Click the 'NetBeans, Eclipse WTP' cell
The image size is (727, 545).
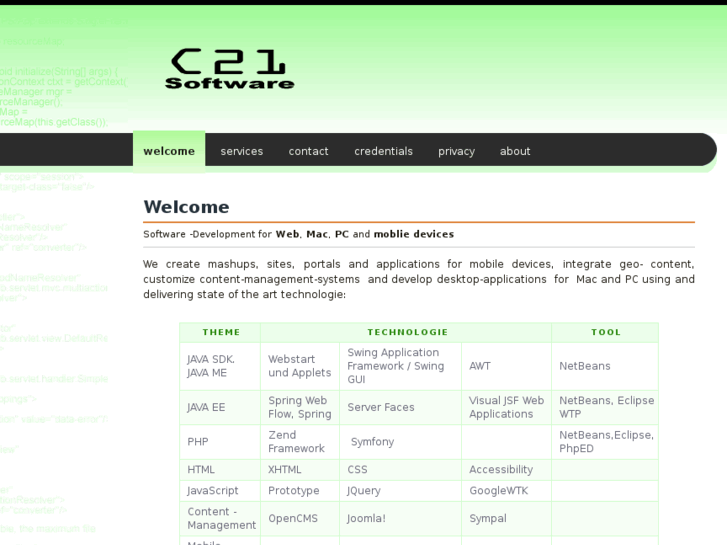605,407
